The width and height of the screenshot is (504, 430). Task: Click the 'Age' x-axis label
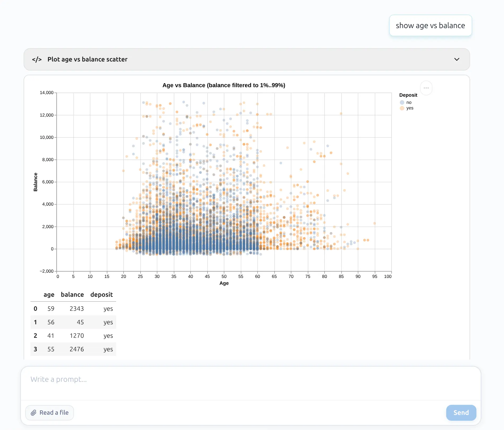[x=224, y=283]
